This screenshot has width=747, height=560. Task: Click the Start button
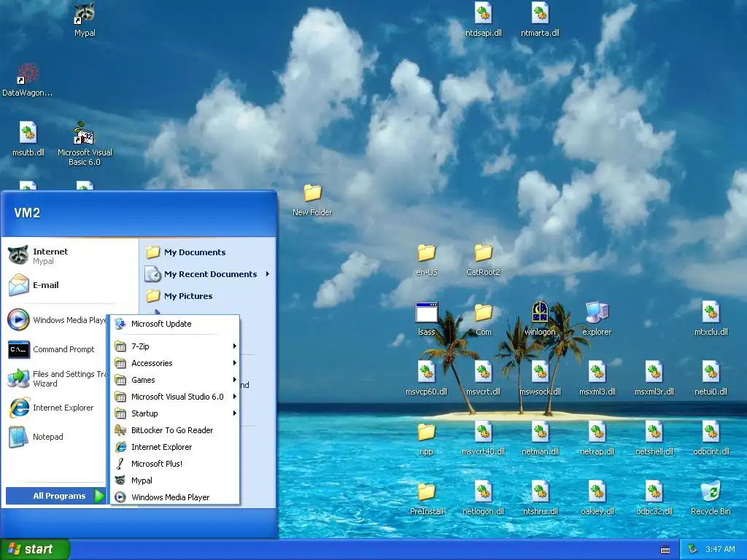(35, 549)
